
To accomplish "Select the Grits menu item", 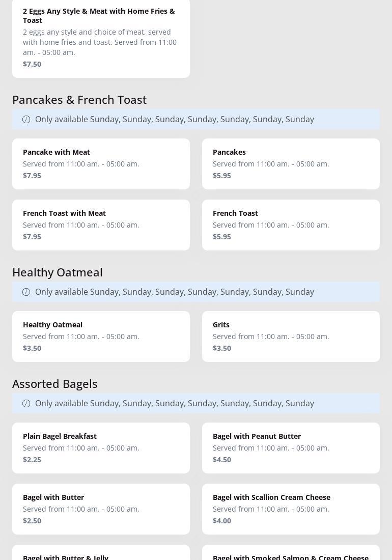I will pos(291,337).
